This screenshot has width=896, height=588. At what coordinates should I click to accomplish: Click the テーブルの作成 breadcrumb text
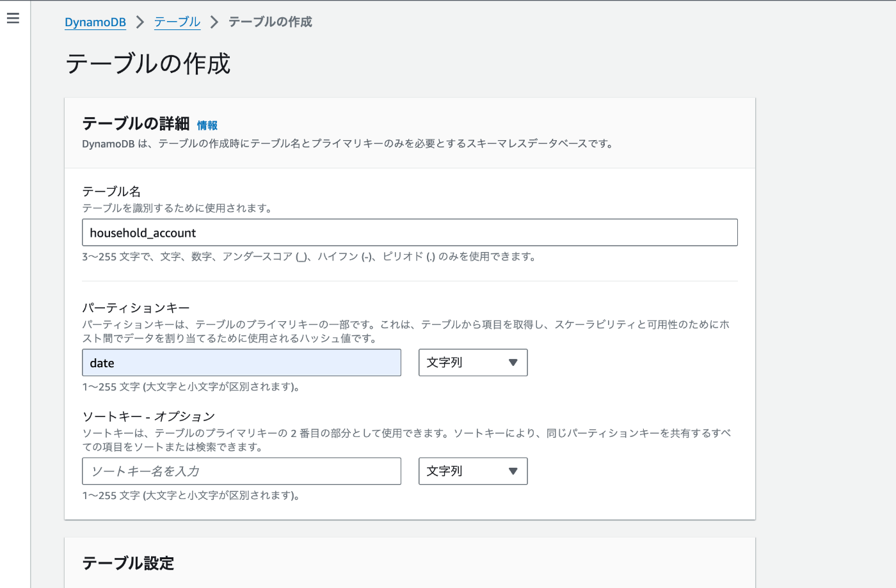270,22
